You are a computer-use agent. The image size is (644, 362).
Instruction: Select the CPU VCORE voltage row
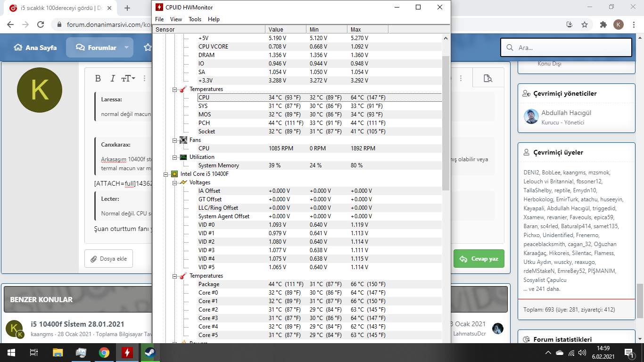click(320, 47)
